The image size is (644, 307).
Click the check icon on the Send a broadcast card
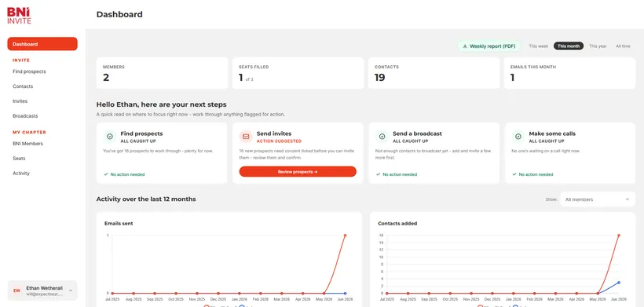point(382,137)
